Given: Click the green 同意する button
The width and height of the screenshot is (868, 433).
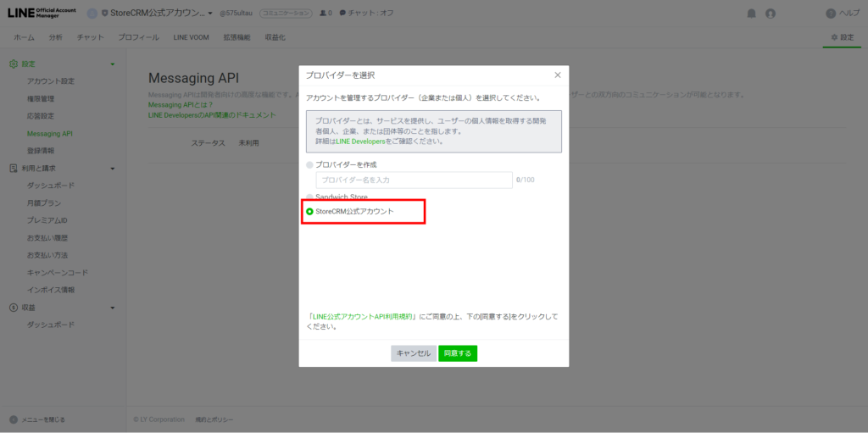Looking at the screenshot, I should pyautogui.click(x=458, y=353).
